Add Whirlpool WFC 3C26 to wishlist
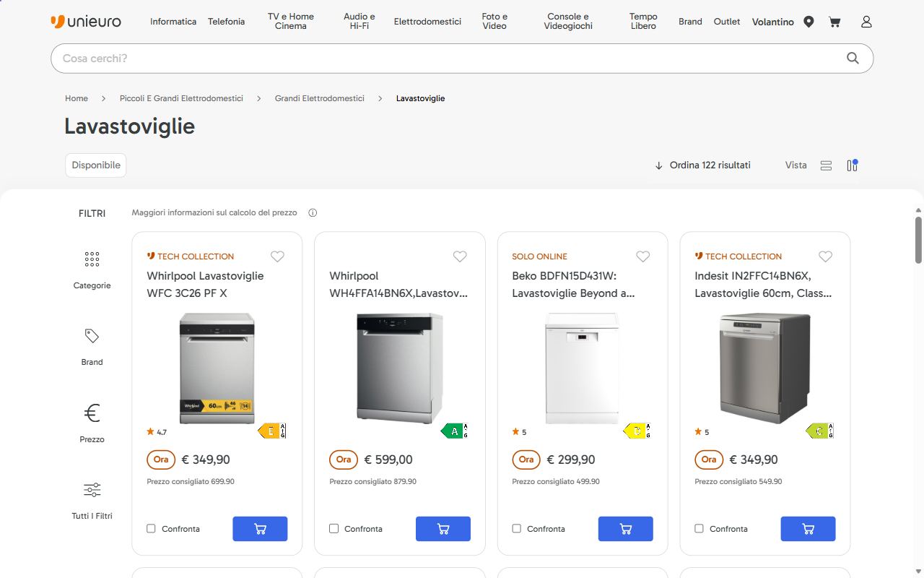The height and width of the screenshot is (578, 924). coord(277,256)
